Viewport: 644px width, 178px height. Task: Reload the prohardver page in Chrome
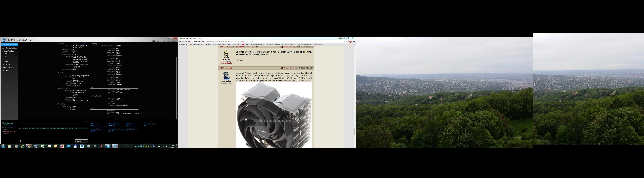coord(186,42)
